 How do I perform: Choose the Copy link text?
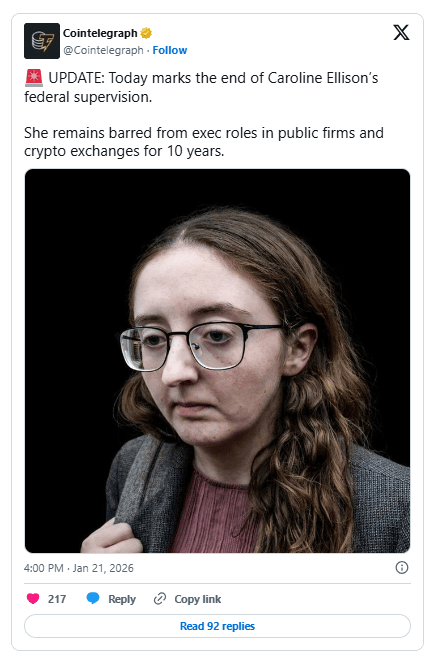pyautogui.click(x=198, y=599)
